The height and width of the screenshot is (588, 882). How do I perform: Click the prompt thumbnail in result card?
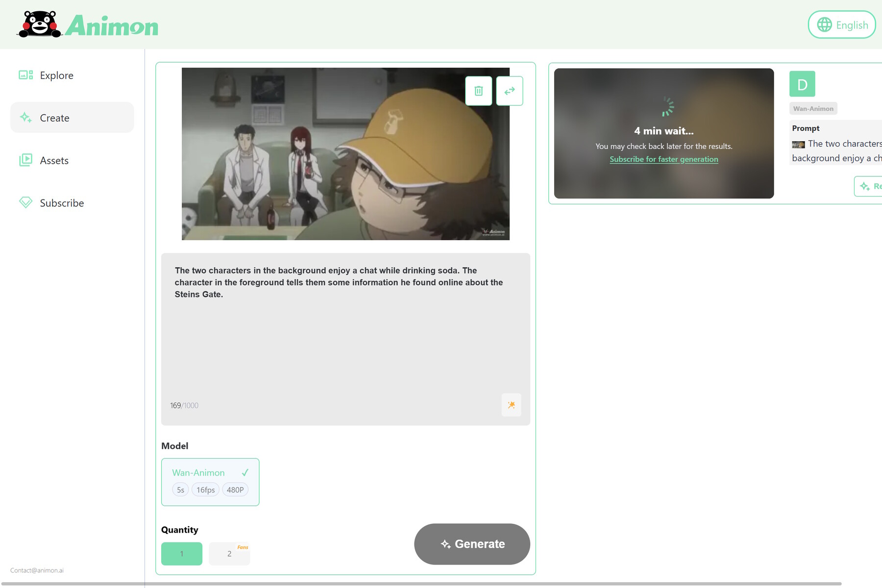[798, 144]
